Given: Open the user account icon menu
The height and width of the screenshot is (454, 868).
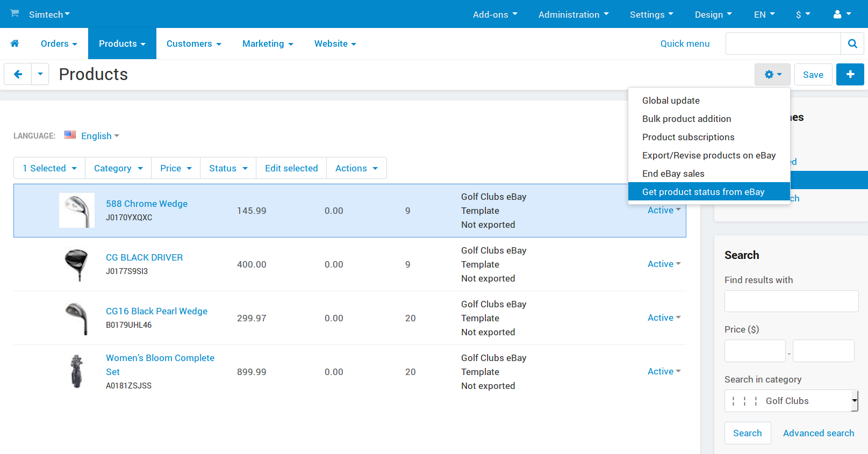Looking at the screenshot, I should point(842,15).
